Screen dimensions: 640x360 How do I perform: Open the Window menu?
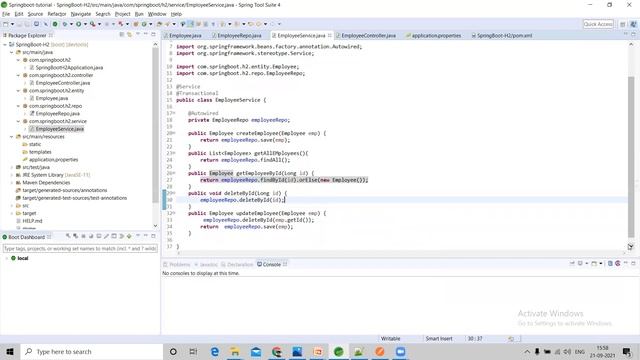click(x=157, y=14)
